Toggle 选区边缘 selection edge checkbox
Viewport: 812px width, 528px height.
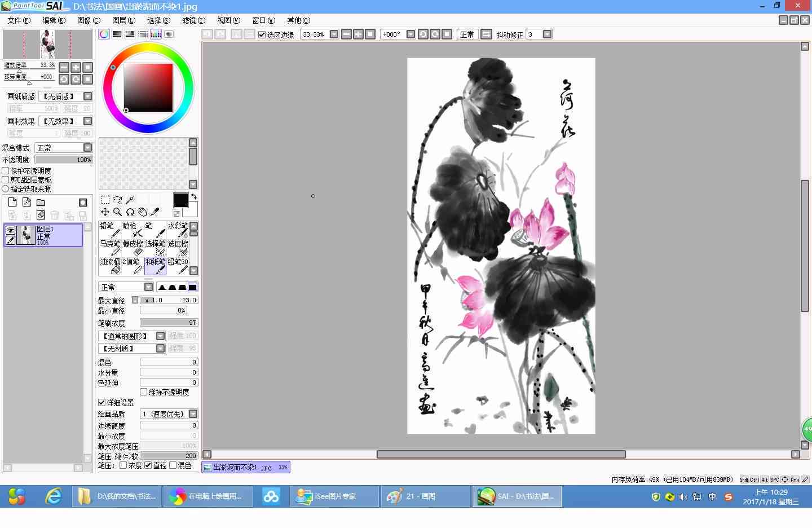click(x=262, y=34)
